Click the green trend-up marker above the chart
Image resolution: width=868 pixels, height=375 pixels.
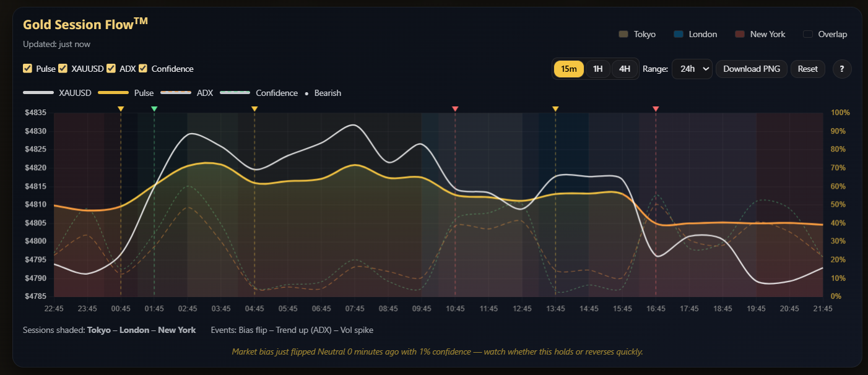[154, 108]
